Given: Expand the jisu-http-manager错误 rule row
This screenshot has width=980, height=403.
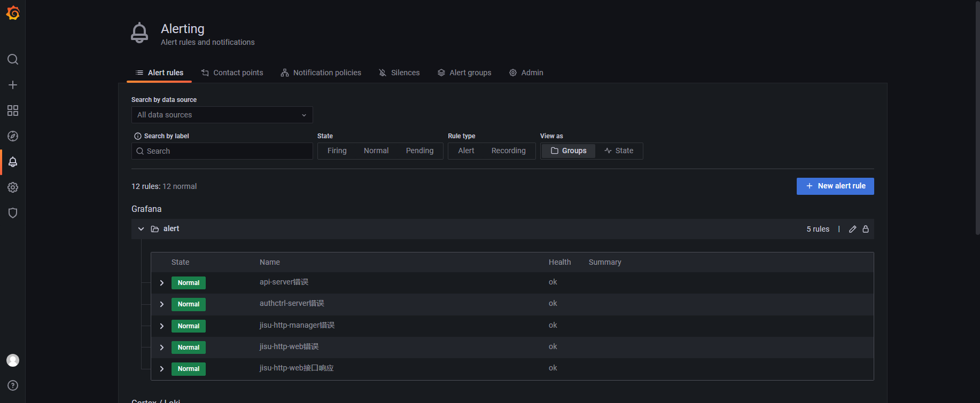Looking at the screenshot, I should click(x=162, y=326).
